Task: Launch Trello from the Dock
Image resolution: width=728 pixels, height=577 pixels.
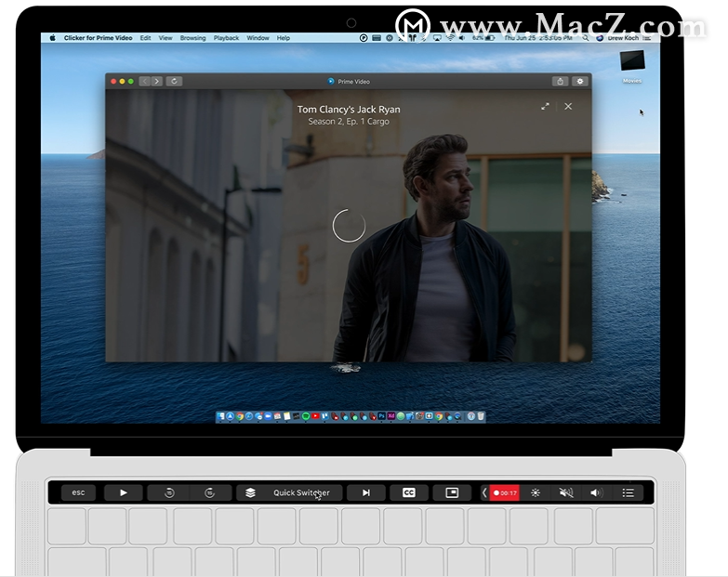Action: point(325,416)
